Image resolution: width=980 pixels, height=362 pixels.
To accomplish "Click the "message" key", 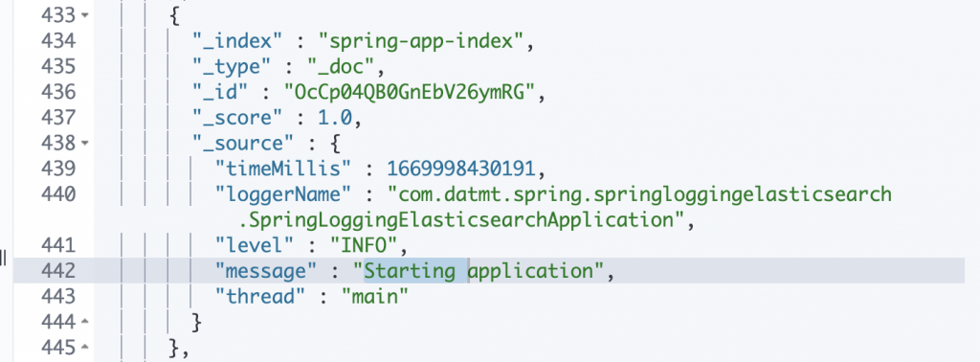I will pos(267,271).
